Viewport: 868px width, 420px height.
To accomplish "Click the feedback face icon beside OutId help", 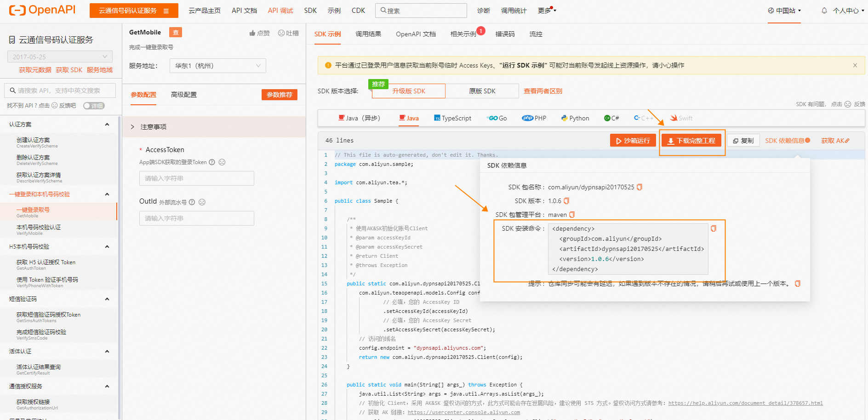I will (202, 202).
